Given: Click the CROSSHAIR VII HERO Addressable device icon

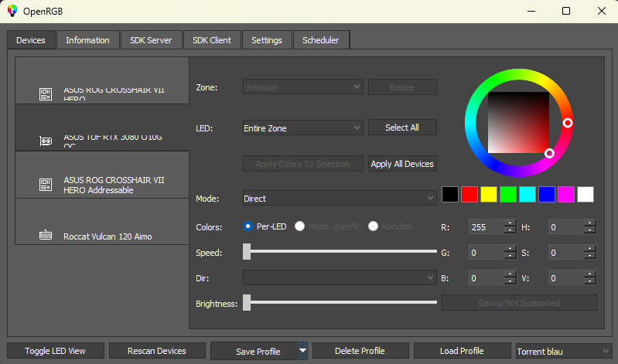Looking at the screenshot, I should 46,185.
